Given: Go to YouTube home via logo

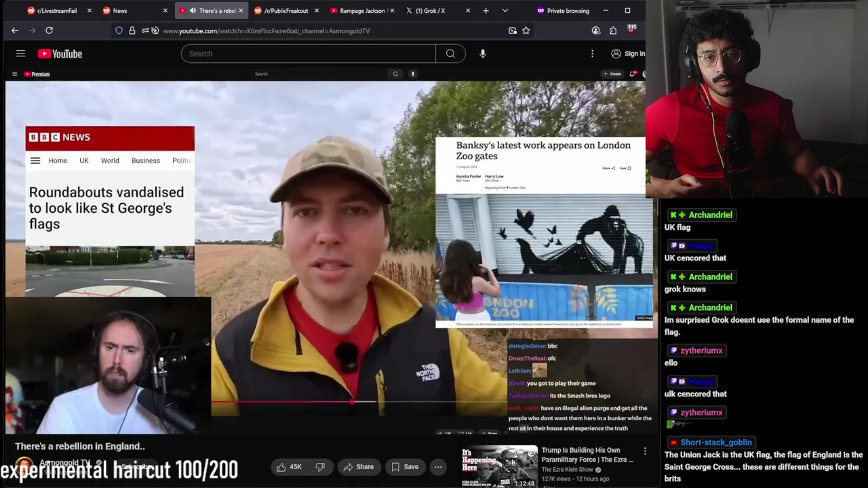Looking at the screenshot, I should point(60,54).
